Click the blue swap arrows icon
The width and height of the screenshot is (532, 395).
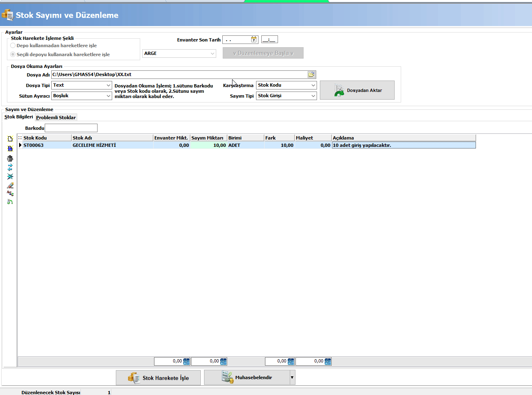(10, 167)
